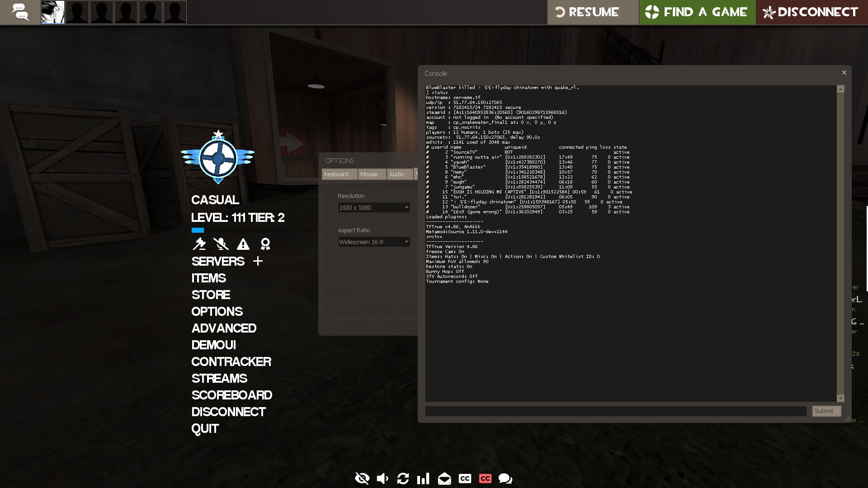The image size is (868, 488).
Task: Select the second silhouette avatar slot
Action: pyautogui.click(x=102, y=12)
